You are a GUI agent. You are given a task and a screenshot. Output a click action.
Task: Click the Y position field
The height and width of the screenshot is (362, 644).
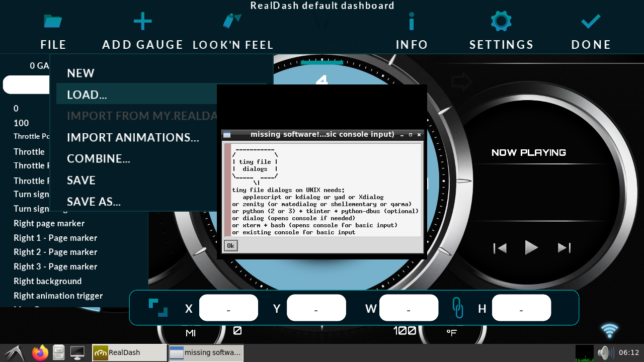click(x=316, y=308)
